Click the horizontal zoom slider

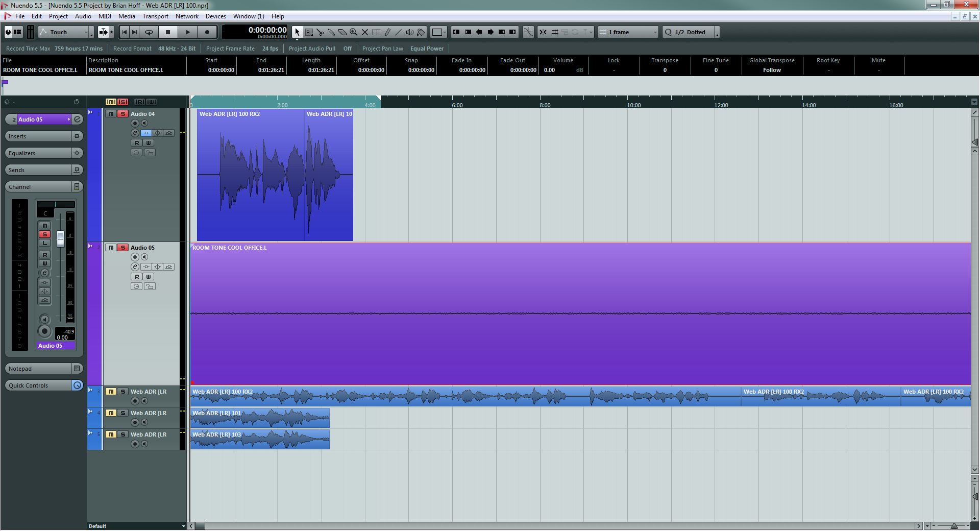tap(953, 526)
